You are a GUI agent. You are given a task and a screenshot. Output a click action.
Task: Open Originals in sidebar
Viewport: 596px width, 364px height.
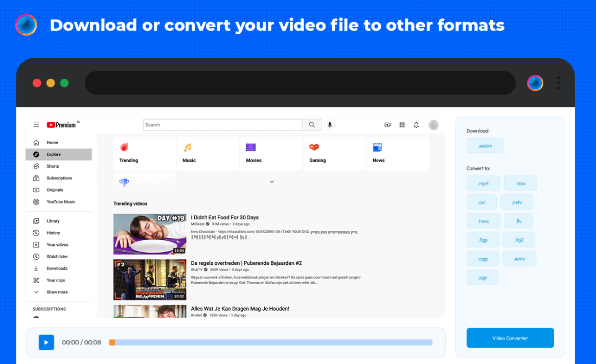pos(59,190)
